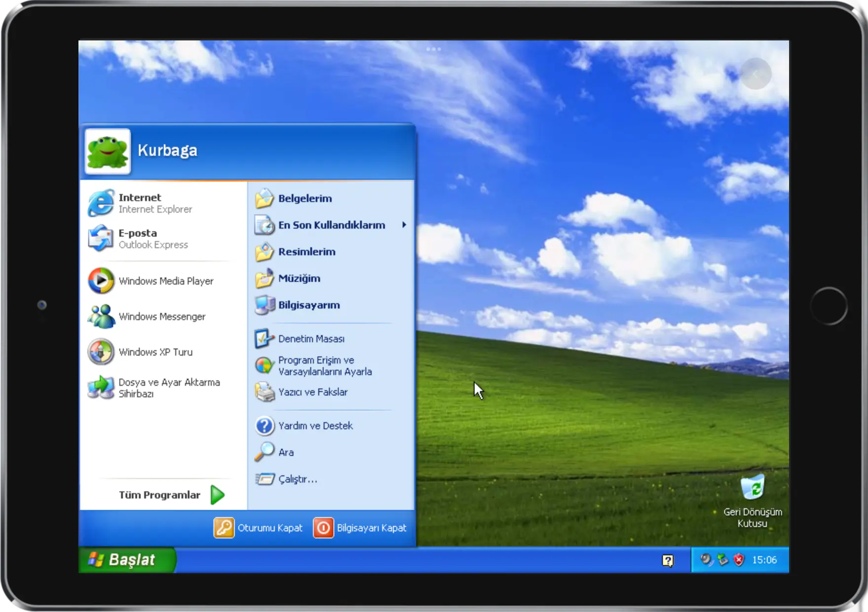The image size is (868, 612).
Task: Open the Belgelerim folder icon
Action: (264, 198)
